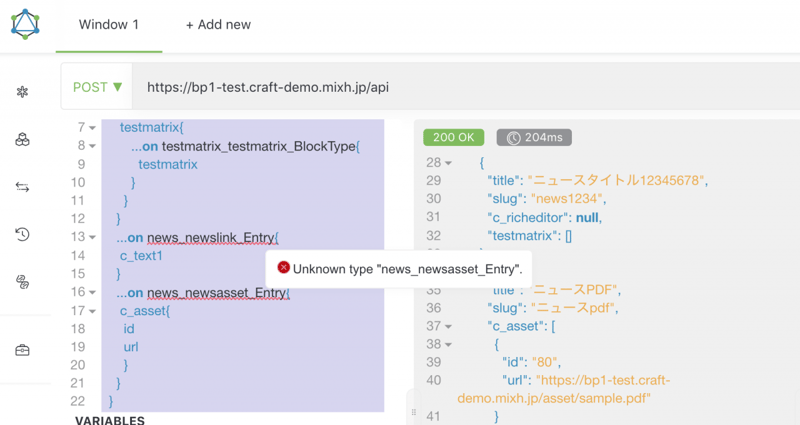
Task: Switch to the Window 1 tab
Action: pos(108,24)
